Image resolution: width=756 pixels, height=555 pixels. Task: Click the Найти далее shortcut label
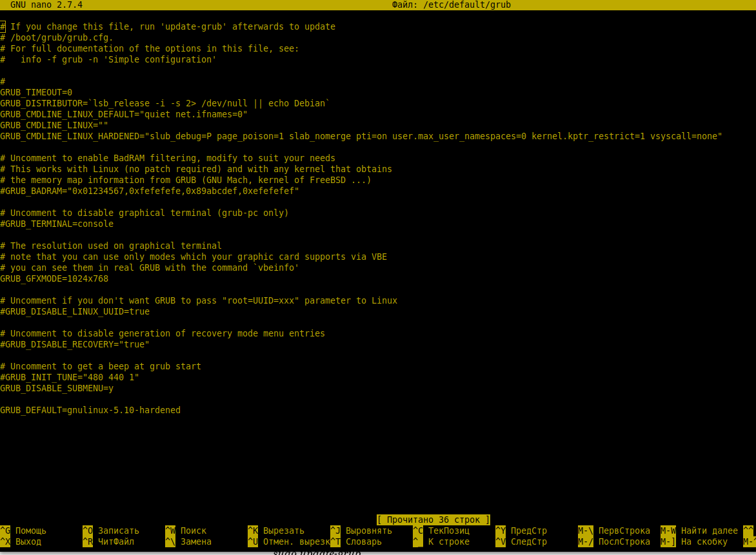(x=709, y=531)
